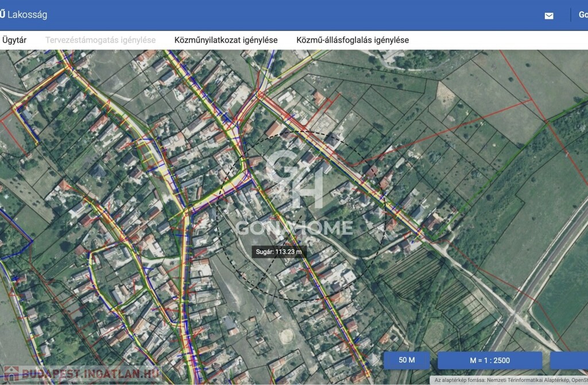The image size is (588, 385).
Task: Click the house icon in the ingatlan.hu watermark
Action: (x=11, y=374)
